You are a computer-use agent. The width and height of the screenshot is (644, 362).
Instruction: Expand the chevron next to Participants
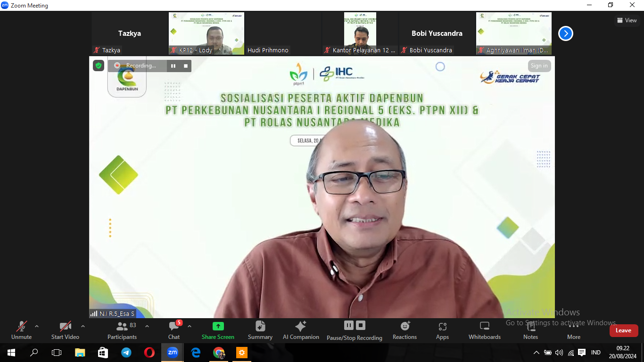click(x=147, y=326)
